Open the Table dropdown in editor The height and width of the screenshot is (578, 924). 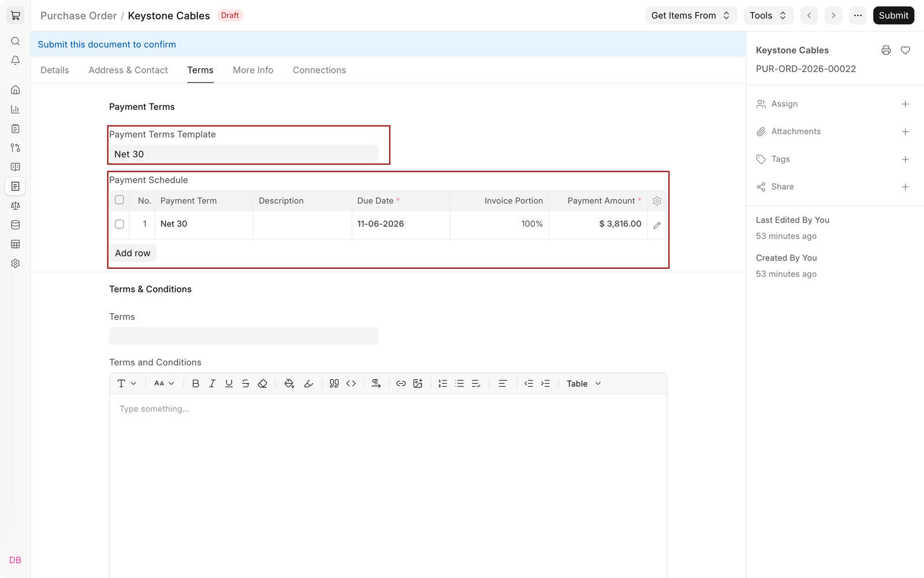[583, 383]
